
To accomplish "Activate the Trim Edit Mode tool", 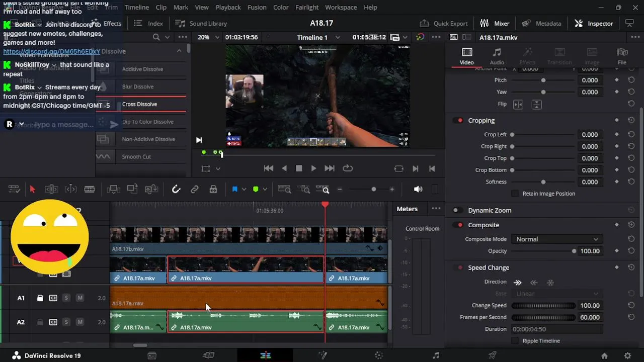I will 51,190.
